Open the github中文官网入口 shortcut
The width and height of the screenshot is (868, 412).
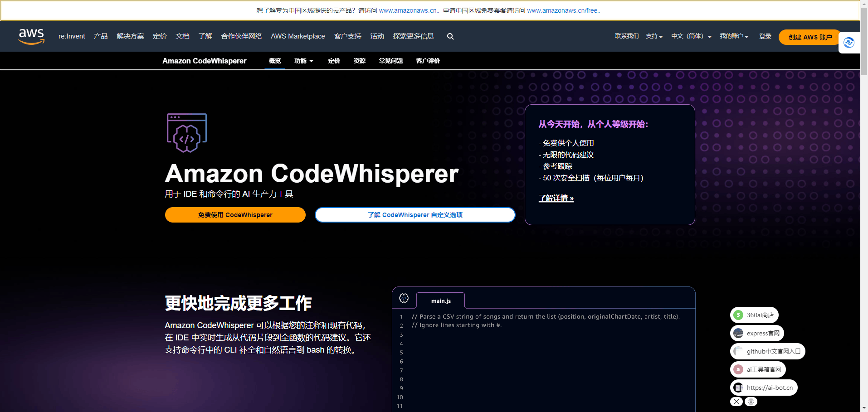tap(767, 351)
